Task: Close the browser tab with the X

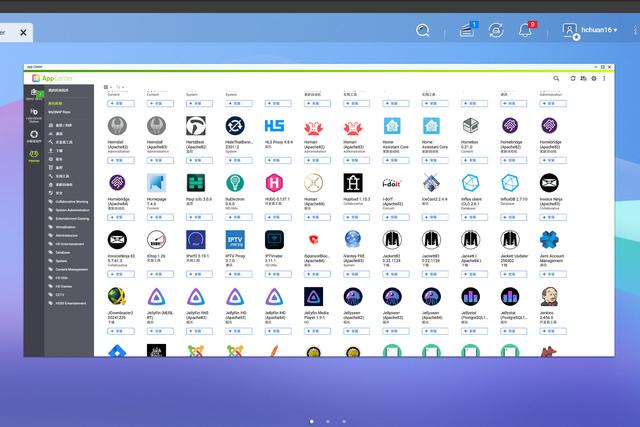Action: coord(23,32)
